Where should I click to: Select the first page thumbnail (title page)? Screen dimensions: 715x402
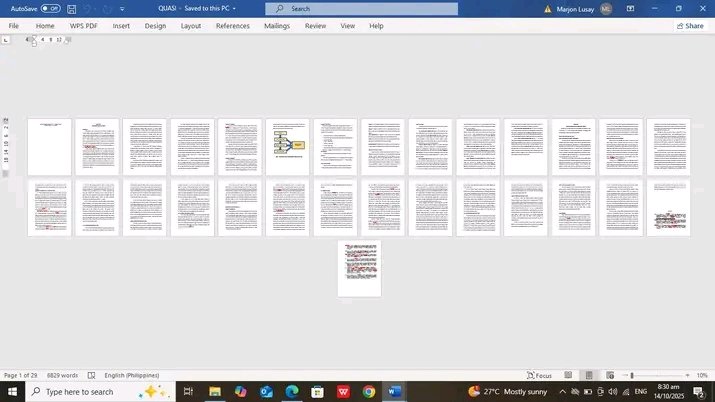pyautogui.click(x=49, y=147)
